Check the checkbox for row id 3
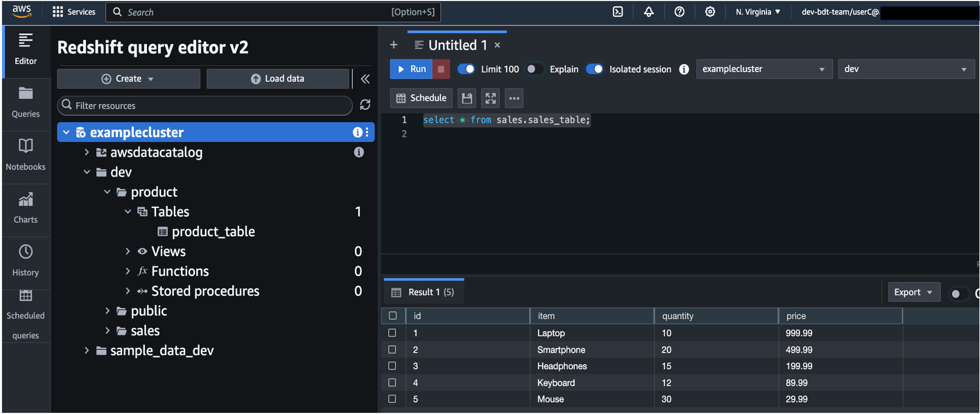The width and height of the screenshot is (980, 414). pyautogui.click(x=392, y=366)
